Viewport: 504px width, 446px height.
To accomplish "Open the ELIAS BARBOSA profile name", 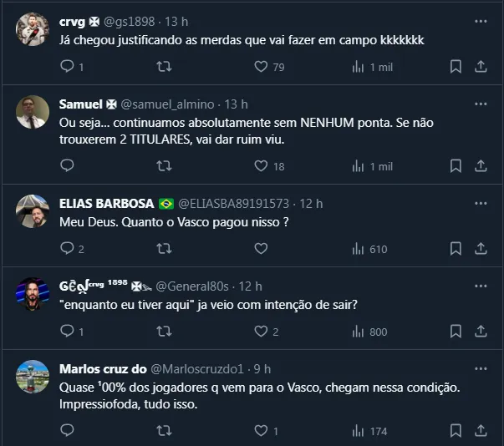I will tap(106, 204).
